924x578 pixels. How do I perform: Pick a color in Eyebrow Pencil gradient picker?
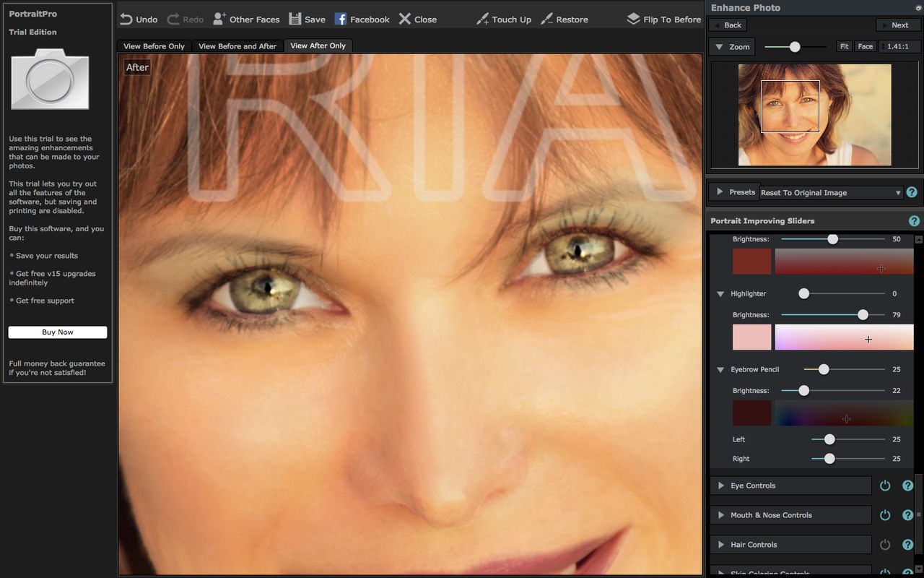coord(844,413)
